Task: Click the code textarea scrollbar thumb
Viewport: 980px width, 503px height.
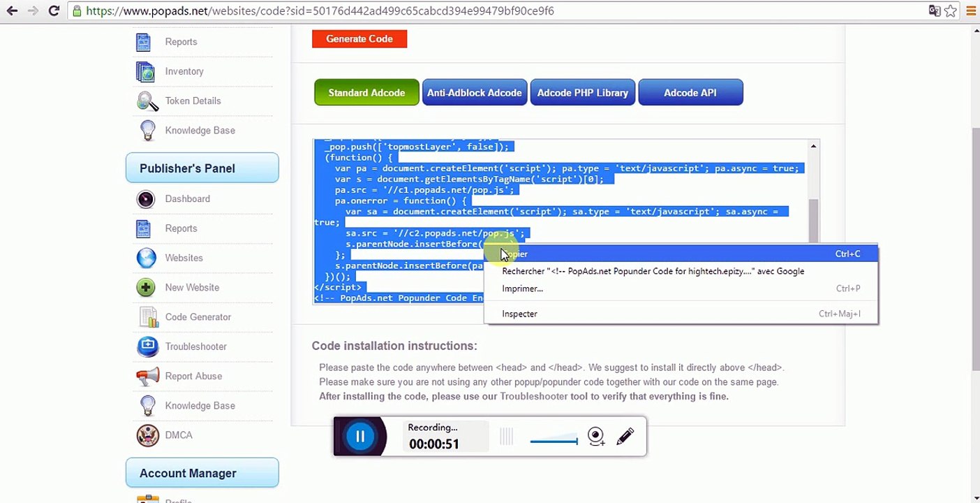Action: 813,219
